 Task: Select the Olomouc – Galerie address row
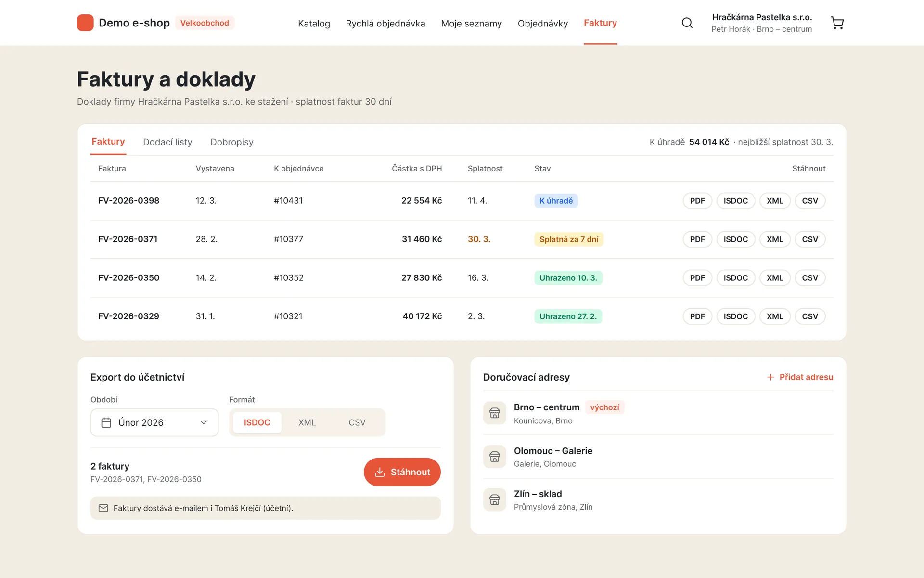click(658, 457)
